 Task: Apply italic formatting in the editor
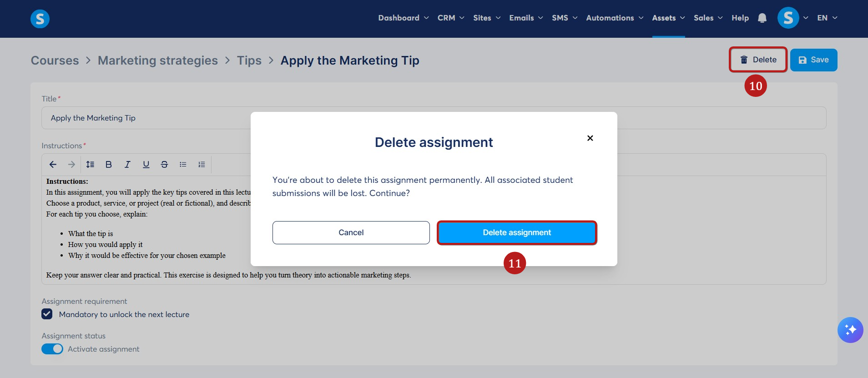click(x=127, y=165)
